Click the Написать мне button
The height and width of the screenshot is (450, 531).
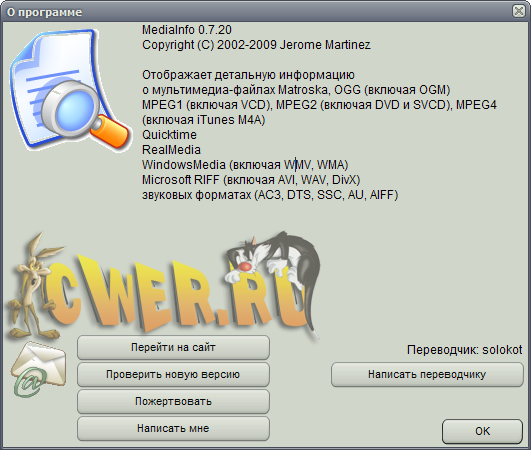click(x=173, y=429)
